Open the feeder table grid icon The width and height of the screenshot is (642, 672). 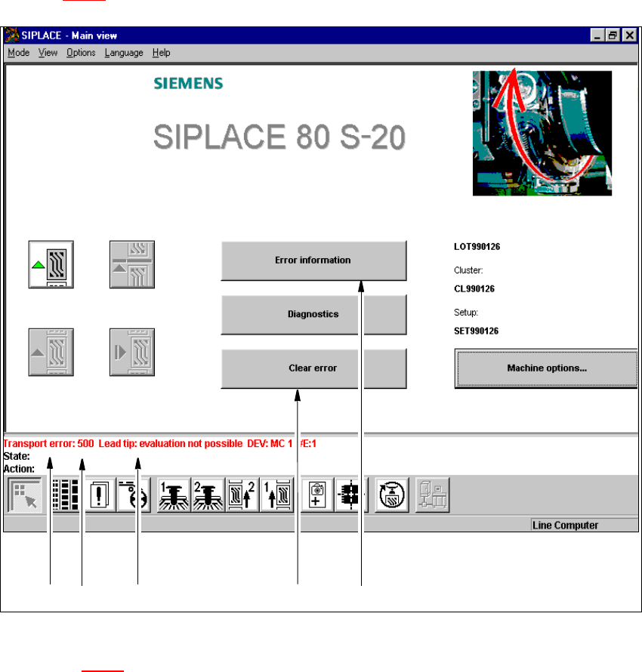click(65, 495)
